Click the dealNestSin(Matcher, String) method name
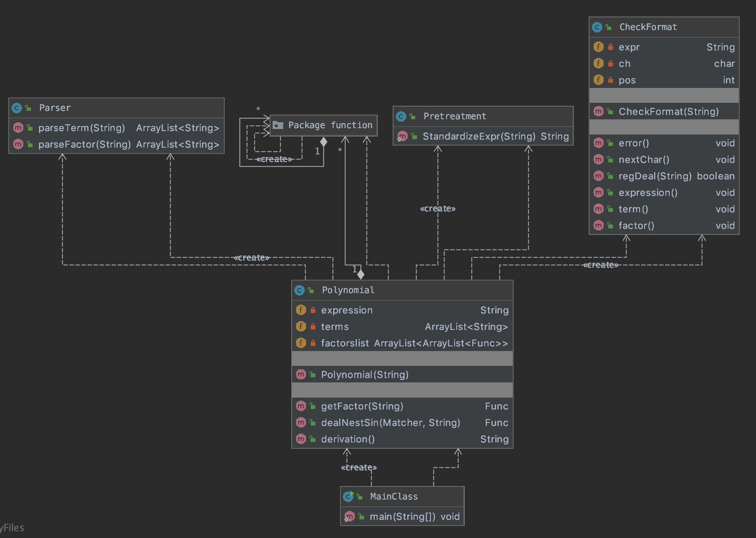Viewport: 756px width, 538px height. [390, 423]
